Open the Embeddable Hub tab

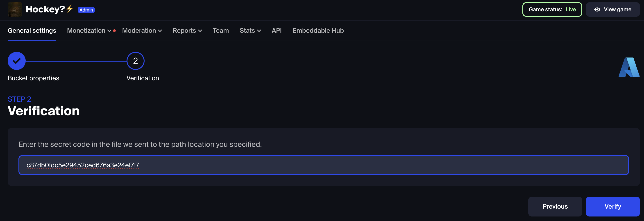point(318,30)
